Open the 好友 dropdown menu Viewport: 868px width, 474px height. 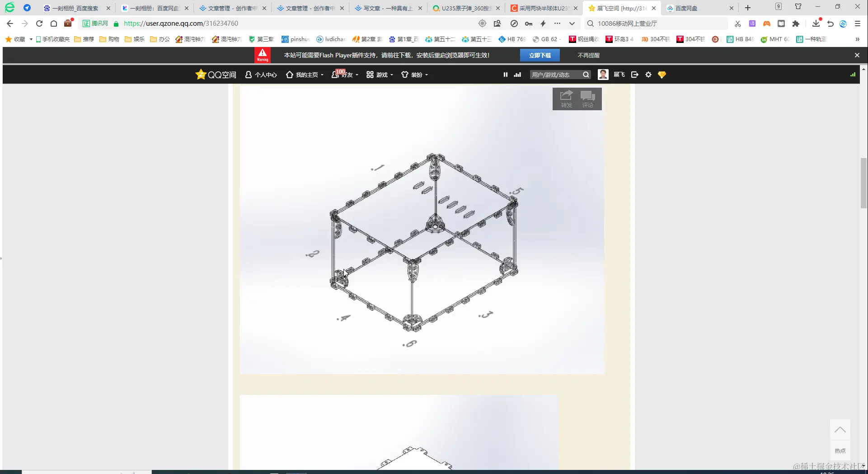point(345,75)
